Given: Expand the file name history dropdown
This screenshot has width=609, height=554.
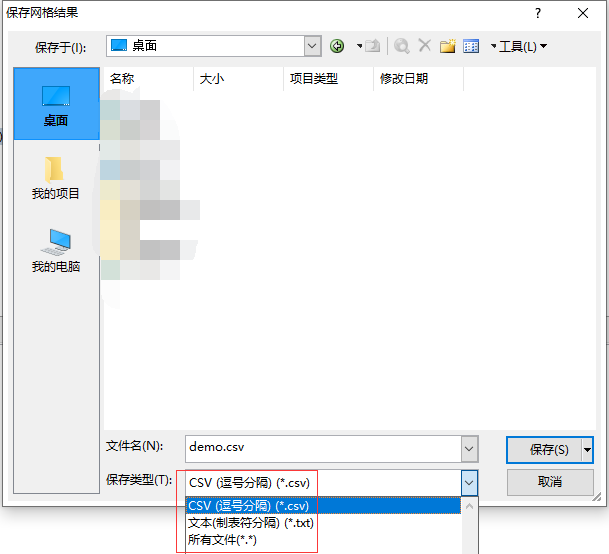Looking at the screenshot, I should 469,449.
